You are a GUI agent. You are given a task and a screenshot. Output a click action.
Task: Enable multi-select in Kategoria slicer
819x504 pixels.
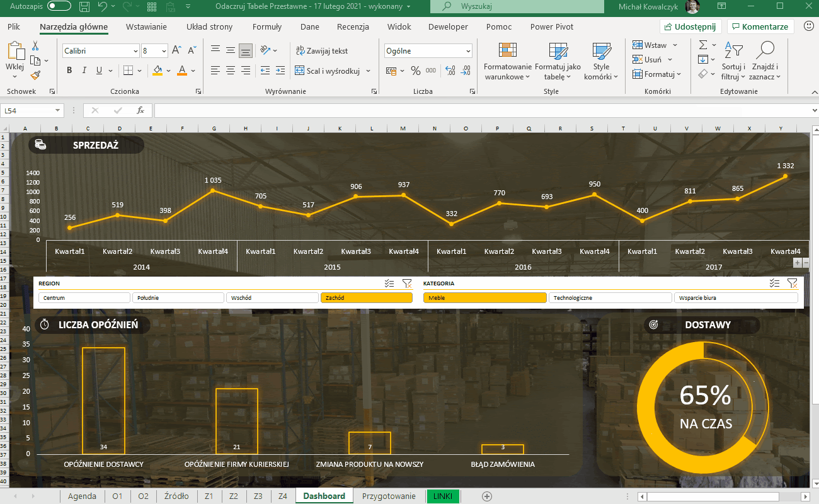point(774,283)
